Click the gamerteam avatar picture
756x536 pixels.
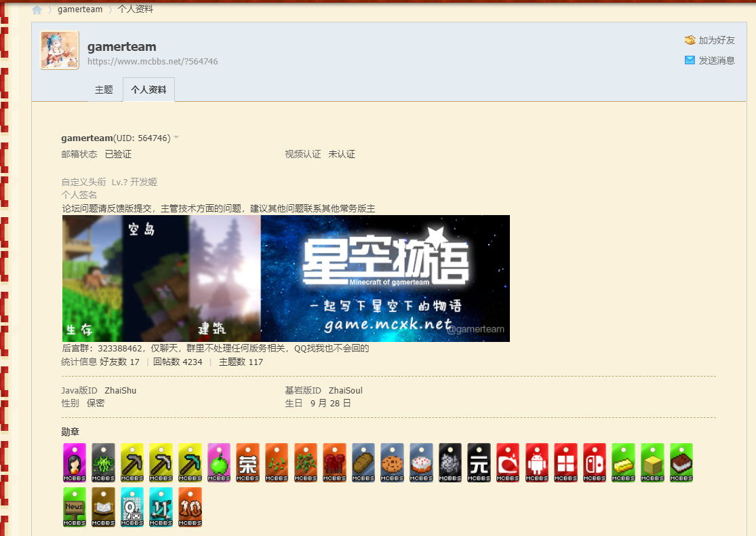coord(60,50)
